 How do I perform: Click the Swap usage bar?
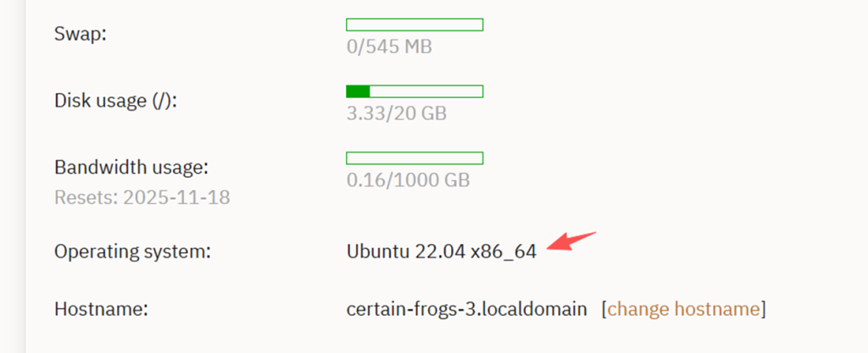pyautogui.click(x=415, y=25)
